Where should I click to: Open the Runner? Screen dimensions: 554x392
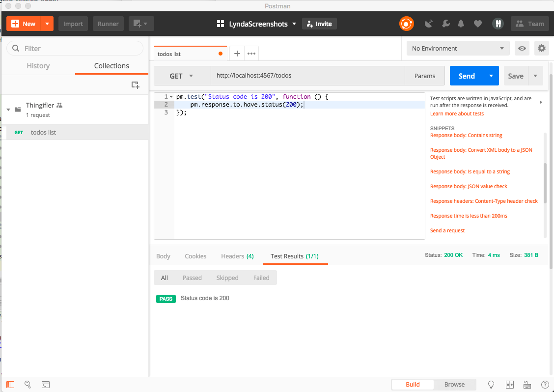tap(108, 24)
